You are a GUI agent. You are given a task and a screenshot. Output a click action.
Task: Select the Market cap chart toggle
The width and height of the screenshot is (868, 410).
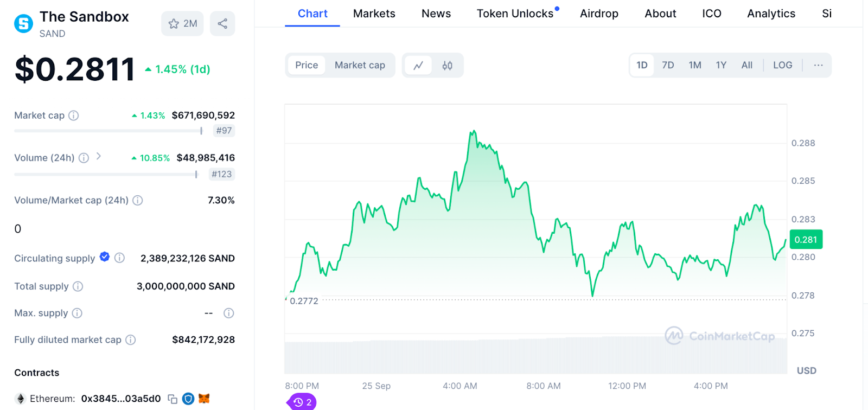(x=360, y=65)
